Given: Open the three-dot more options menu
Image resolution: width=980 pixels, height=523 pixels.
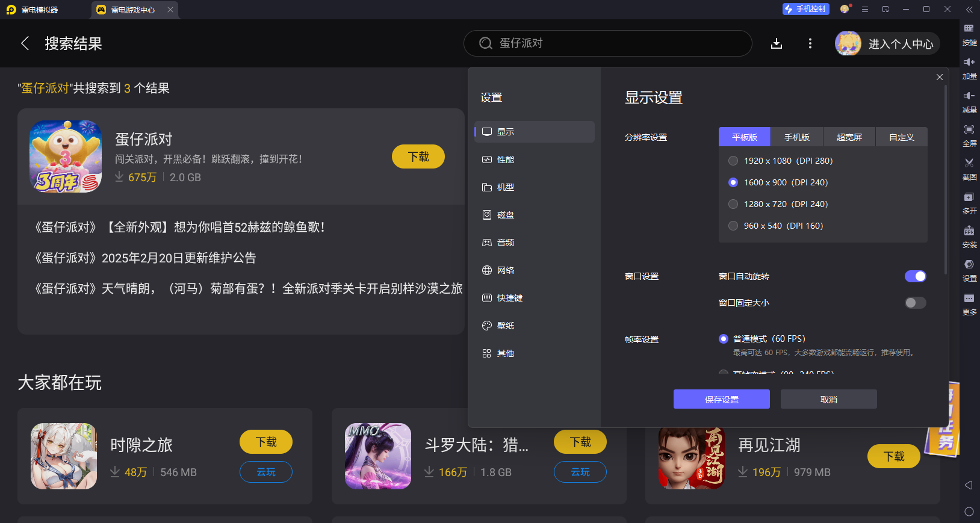Looking at the screenshot, I should [810, 43].
